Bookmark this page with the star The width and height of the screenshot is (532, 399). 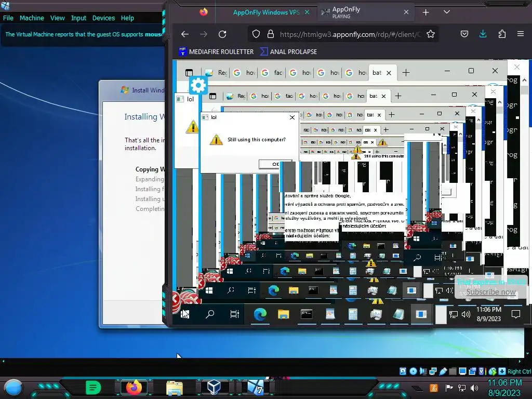point(431,34)
